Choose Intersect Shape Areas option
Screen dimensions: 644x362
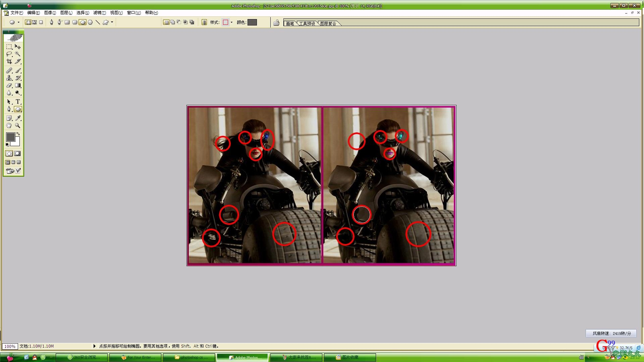(x=185, y=22)
